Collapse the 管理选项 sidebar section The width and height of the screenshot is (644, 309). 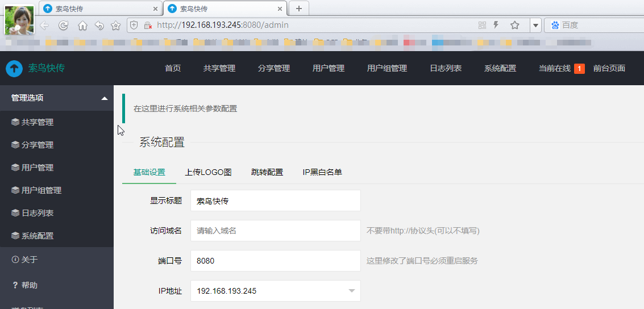click(104, 98)
